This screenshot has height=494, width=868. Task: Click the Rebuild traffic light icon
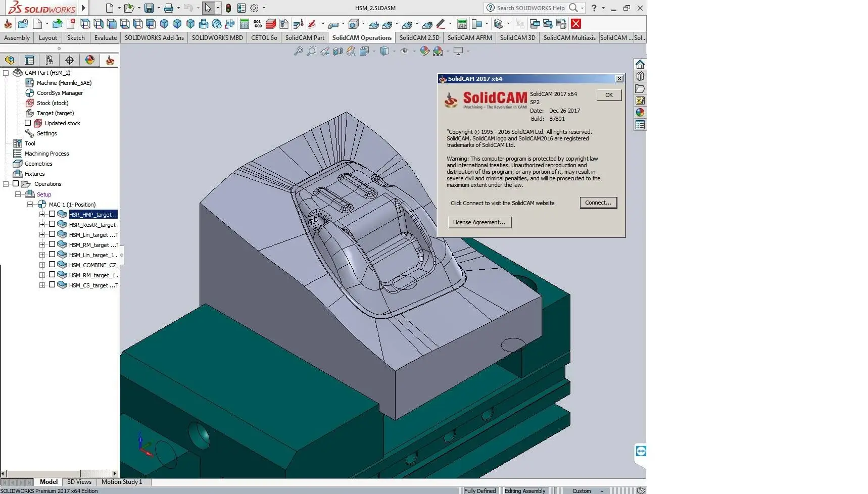coord(228,8)
